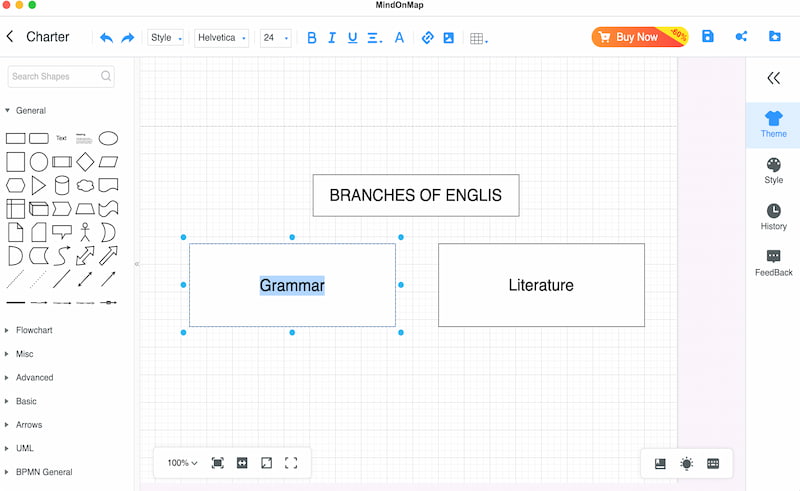The width and height of the screenshot is (800, 491).
Task: Enter fullscreen with the corners icon
Action: (x=291, y=463)
